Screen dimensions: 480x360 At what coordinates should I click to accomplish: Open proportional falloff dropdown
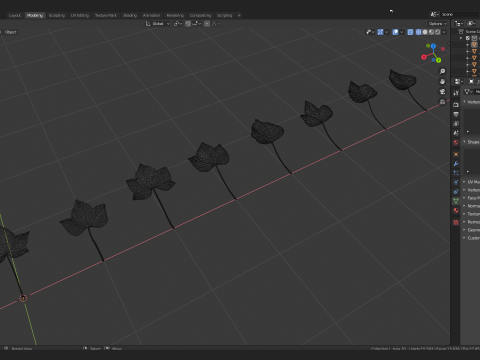[x=216, y=24]
